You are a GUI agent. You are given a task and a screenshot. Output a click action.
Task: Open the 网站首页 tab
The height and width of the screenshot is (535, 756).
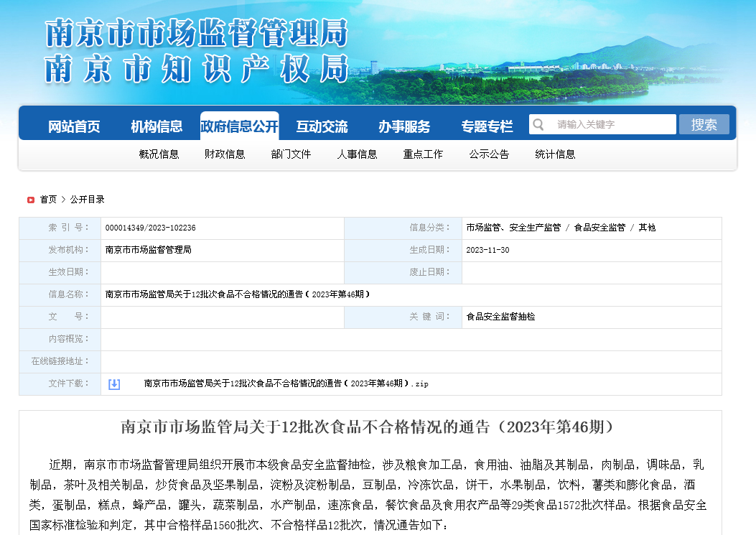74,126
